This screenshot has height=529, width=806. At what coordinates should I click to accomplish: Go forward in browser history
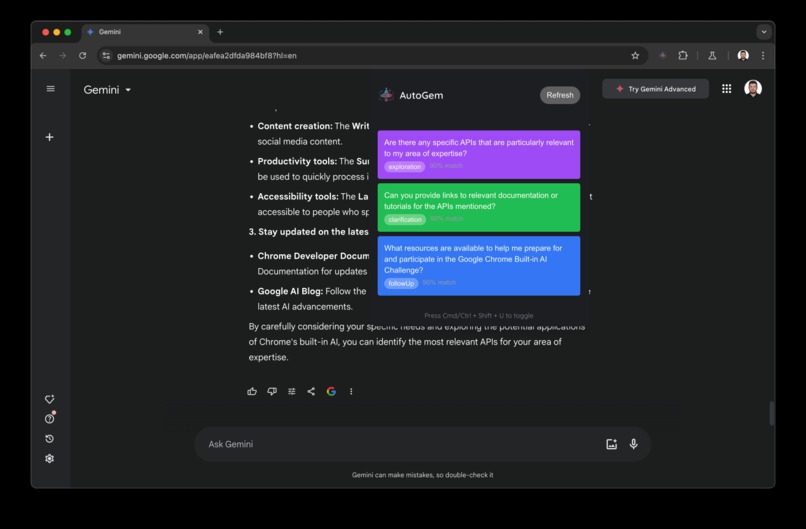pyautogui.click(x=63, y=56)
